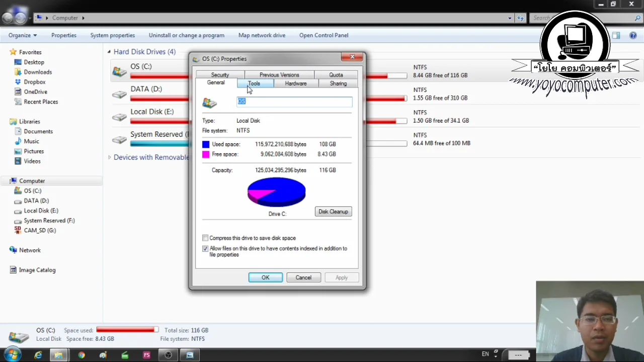Open the address bar history dropdown
644x362 pixels.
coord(510,18)
